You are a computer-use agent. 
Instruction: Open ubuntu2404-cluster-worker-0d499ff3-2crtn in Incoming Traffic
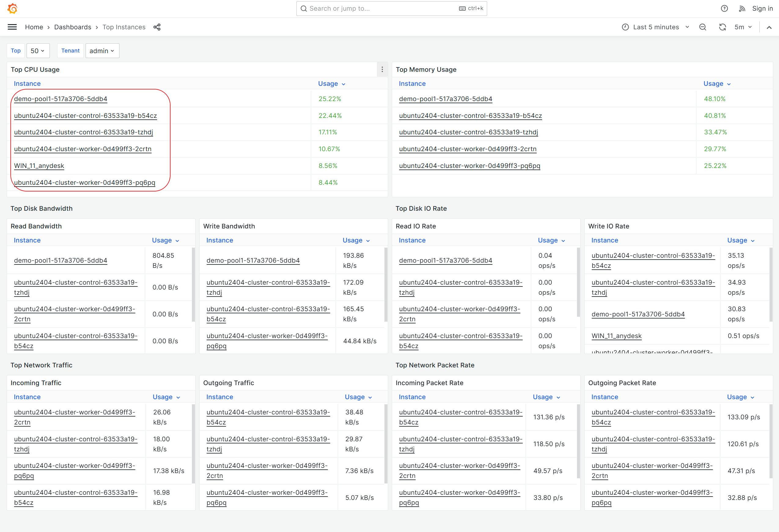(74, 417)
